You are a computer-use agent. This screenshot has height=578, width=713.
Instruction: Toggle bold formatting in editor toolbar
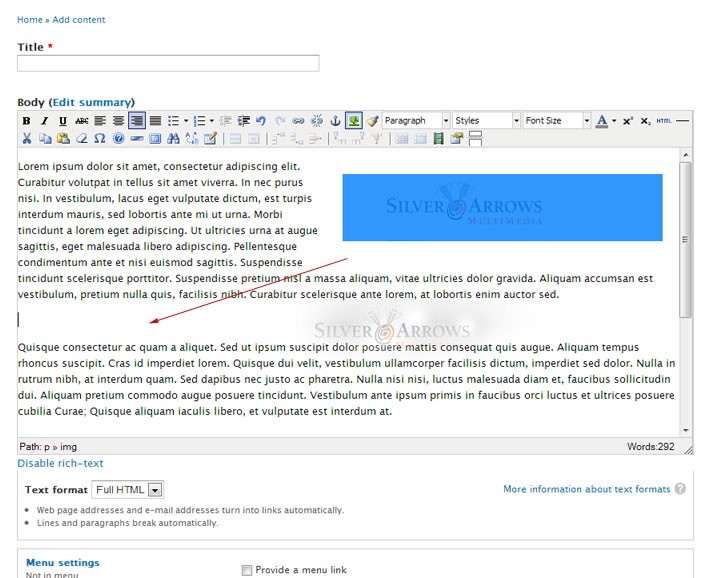[26, 121]
